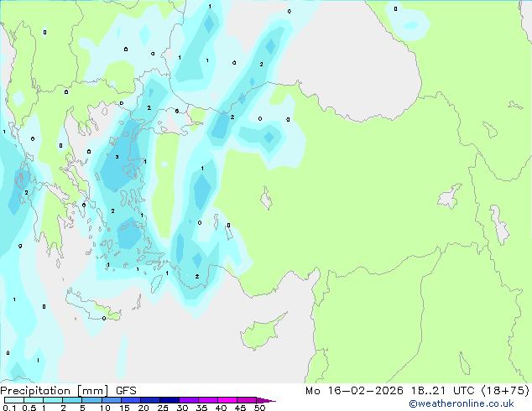
Task: Pick the 10–15 mm legend swatch
Action: [x=111, y=400]
